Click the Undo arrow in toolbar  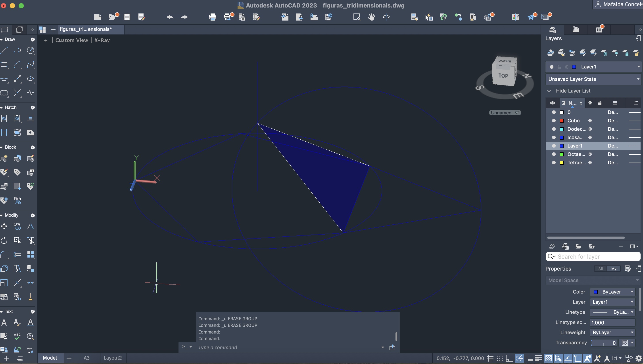[x=170, y=17]
